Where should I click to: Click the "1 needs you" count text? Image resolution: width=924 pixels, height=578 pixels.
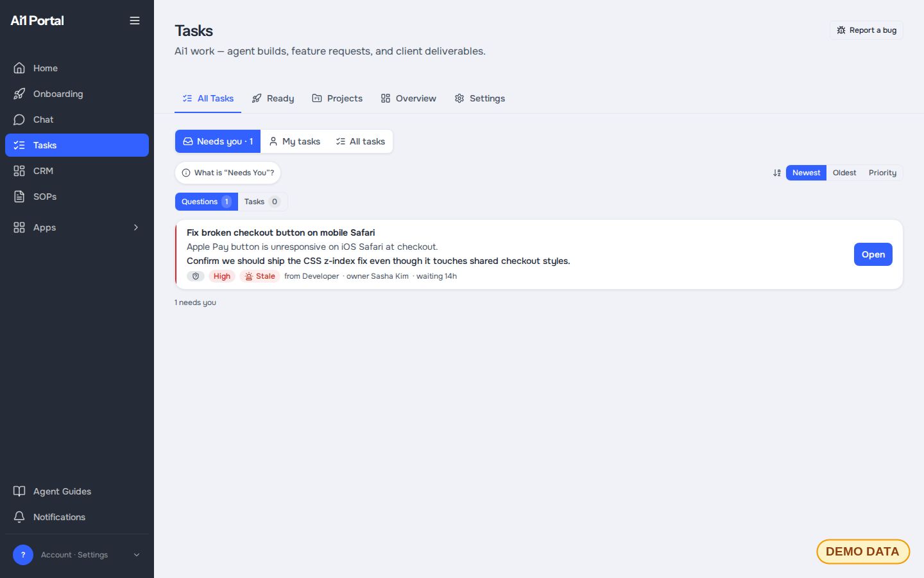195,302
